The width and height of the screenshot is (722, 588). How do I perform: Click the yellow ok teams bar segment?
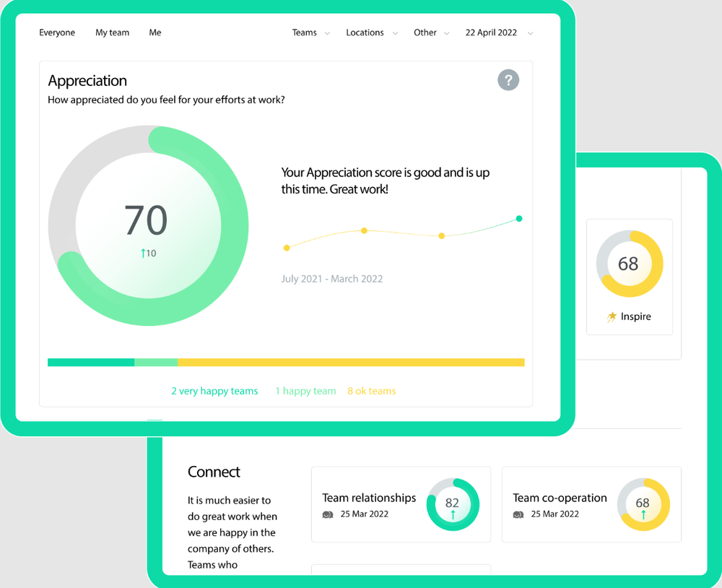(x=351, y=362)
